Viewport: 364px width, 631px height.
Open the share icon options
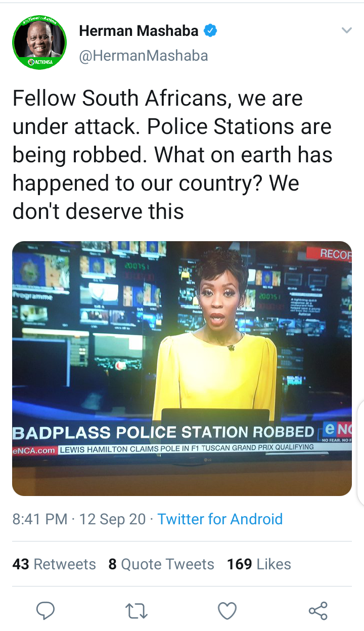point(318,611)
